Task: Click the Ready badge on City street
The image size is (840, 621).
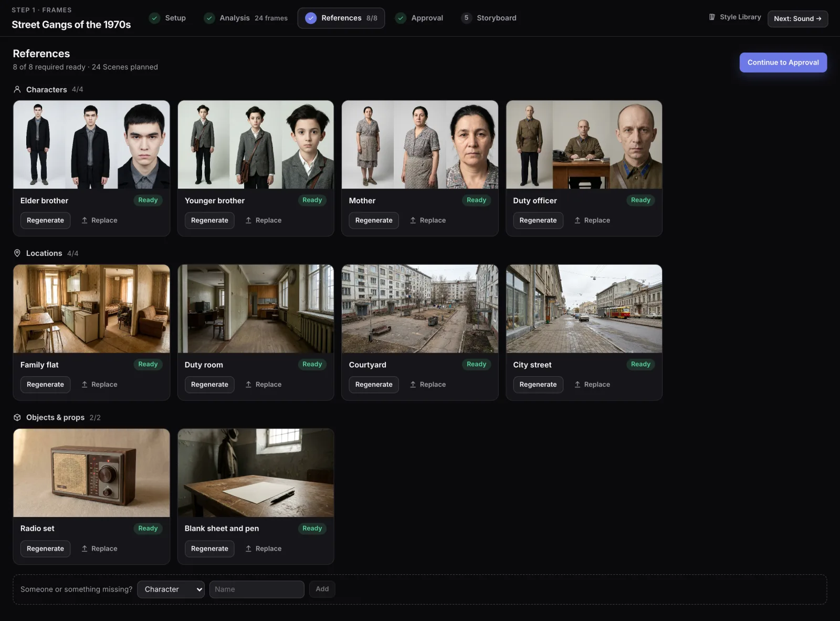Action: [640, 364]
